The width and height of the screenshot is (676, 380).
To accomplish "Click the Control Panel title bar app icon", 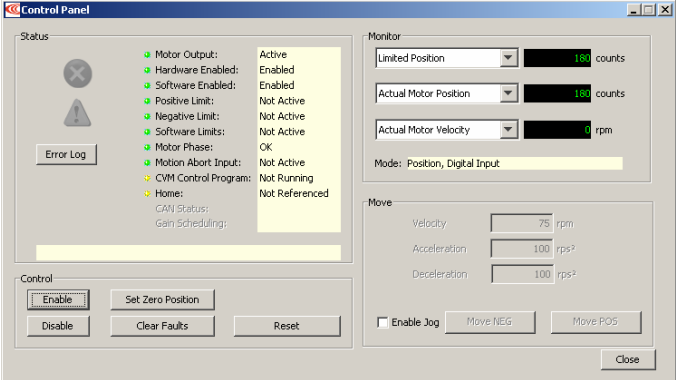I will coord(13,9).
